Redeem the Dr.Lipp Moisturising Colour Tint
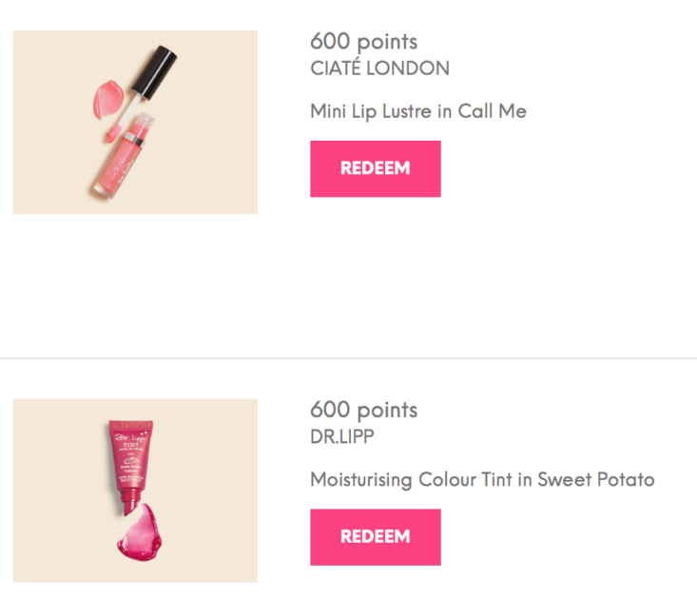The image size is (697, 616). click(x=376, y=537)
